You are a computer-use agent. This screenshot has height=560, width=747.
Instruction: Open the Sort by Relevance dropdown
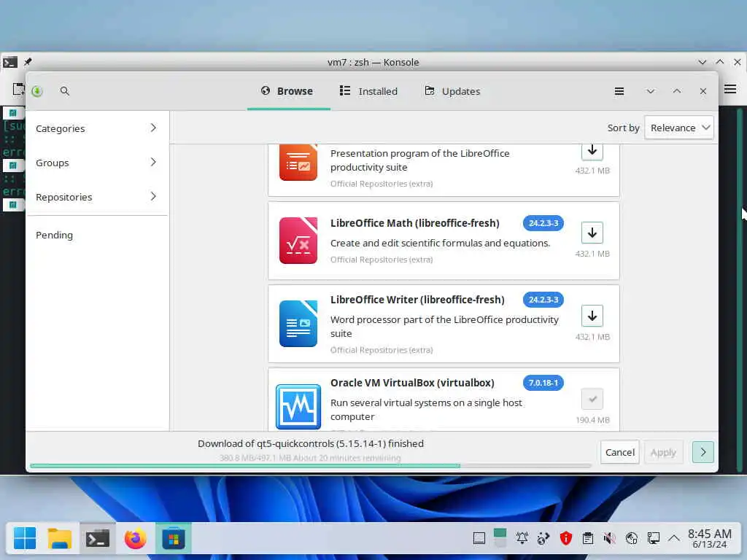click(679, 128)
